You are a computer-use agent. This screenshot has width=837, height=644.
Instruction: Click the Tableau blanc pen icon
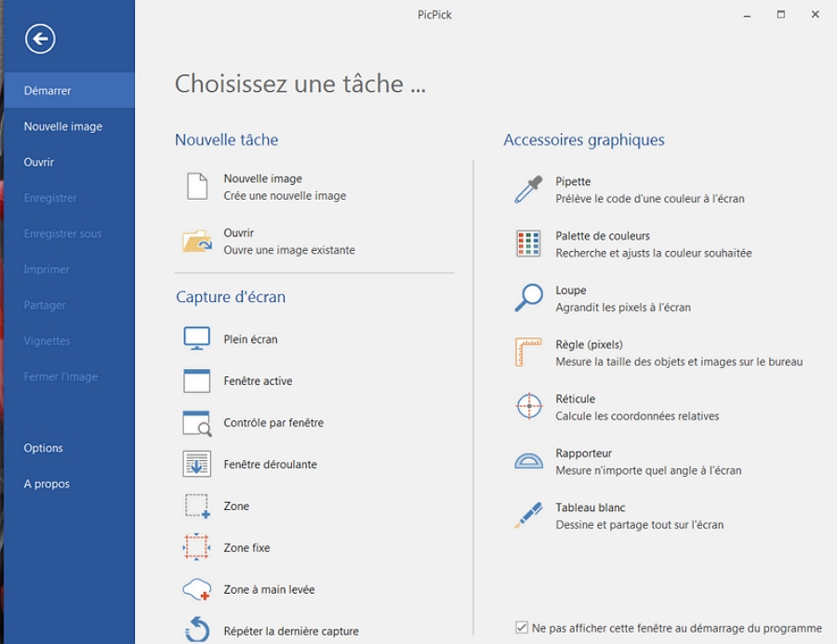pos(528,515)
